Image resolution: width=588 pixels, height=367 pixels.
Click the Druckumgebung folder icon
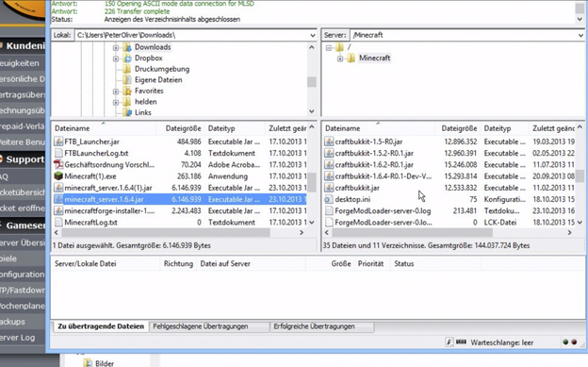(x=127, y=69)
